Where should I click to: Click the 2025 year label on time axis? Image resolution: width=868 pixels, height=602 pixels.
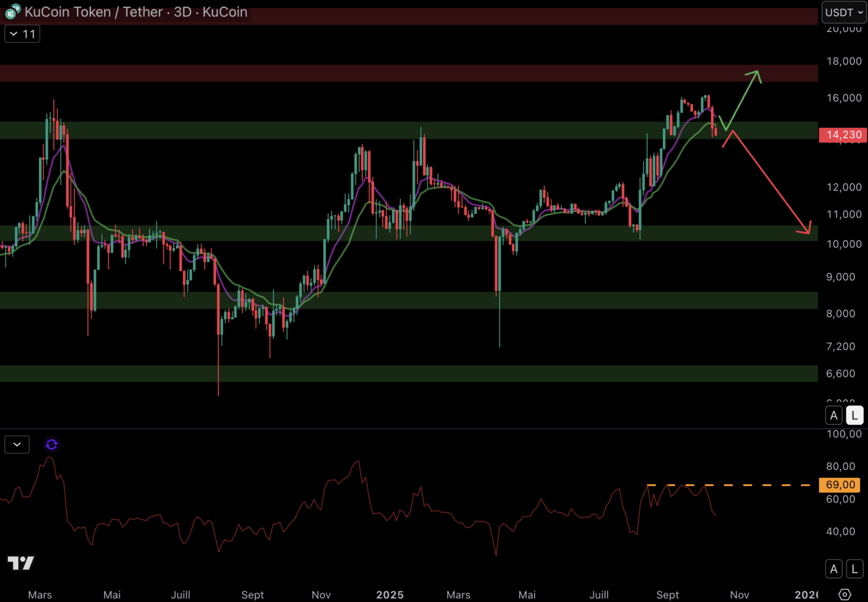tap(390, 595)
